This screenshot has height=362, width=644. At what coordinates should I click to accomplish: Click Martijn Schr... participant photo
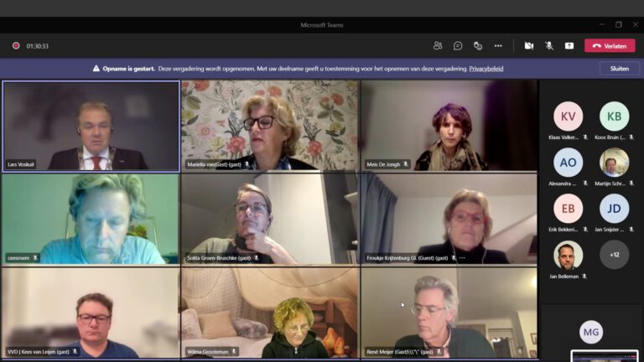(x=614, y=163)
